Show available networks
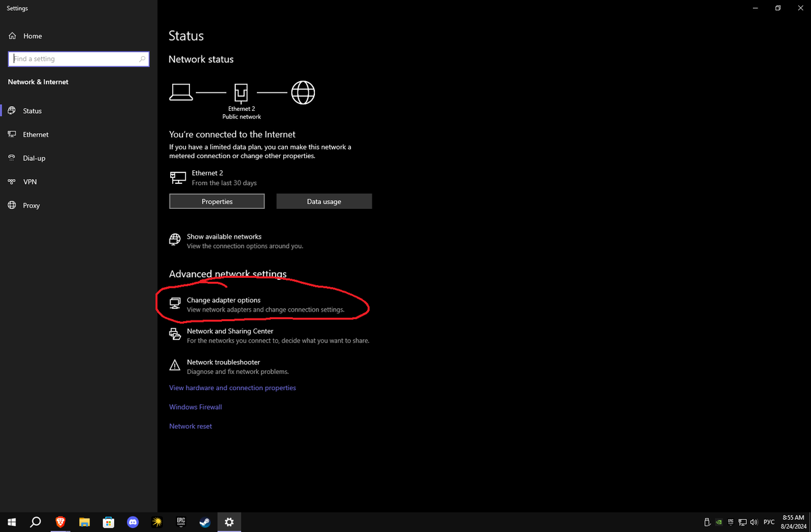This screenshot has width=811, height=532. point(236,241)
